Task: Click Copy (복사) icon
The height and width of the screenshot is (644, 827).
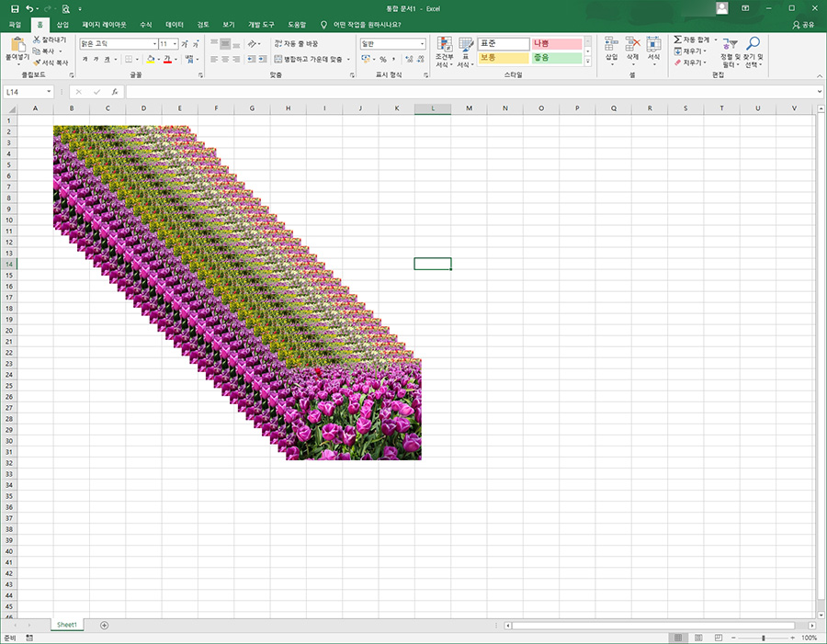Action: point(37,51)
